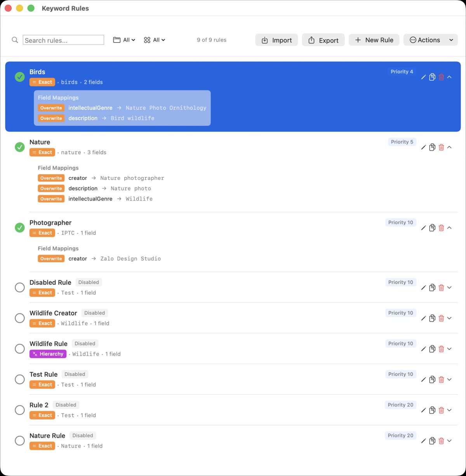Open the folder filter All dropdown
Viewport: 466px width, 476px height.
click(x=124, y=40)
